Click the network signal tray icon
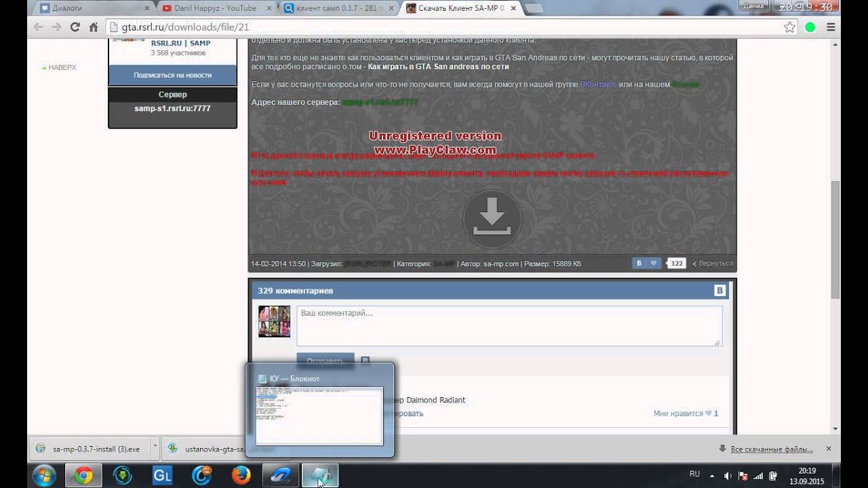 [x=758, y=476]
